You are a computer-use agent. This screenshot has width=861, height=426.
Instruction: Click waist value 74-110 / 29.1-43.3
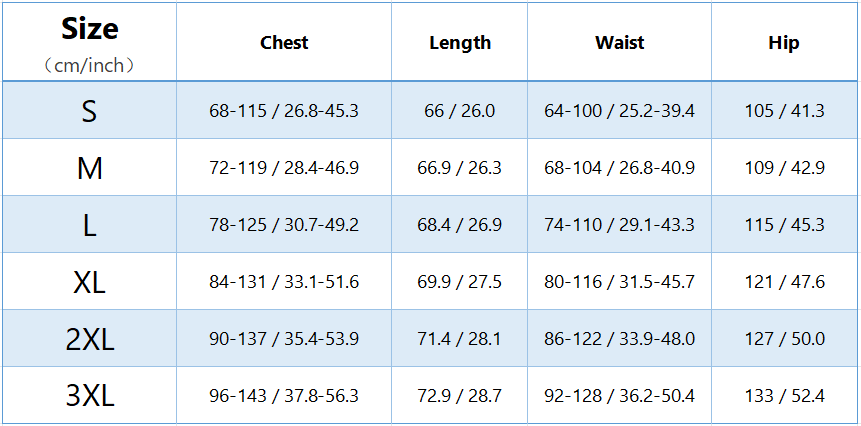(x=619, y=225)
